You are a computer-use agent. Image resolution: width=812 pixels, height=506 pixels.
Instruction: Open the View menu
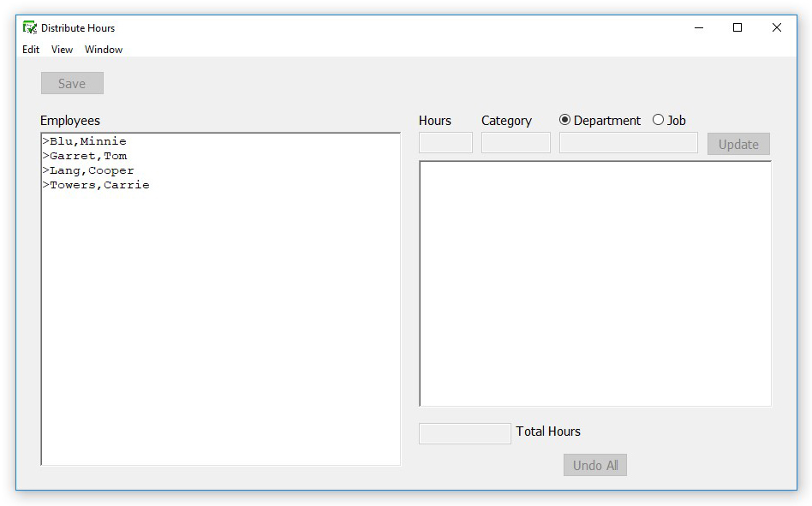tap(62, 50)
